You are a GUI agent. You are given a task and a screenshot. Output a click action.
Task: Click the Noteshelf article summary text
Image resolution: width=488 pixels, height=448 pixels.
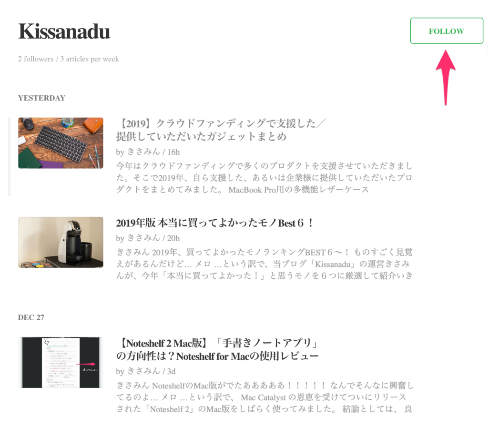point(264,397)
